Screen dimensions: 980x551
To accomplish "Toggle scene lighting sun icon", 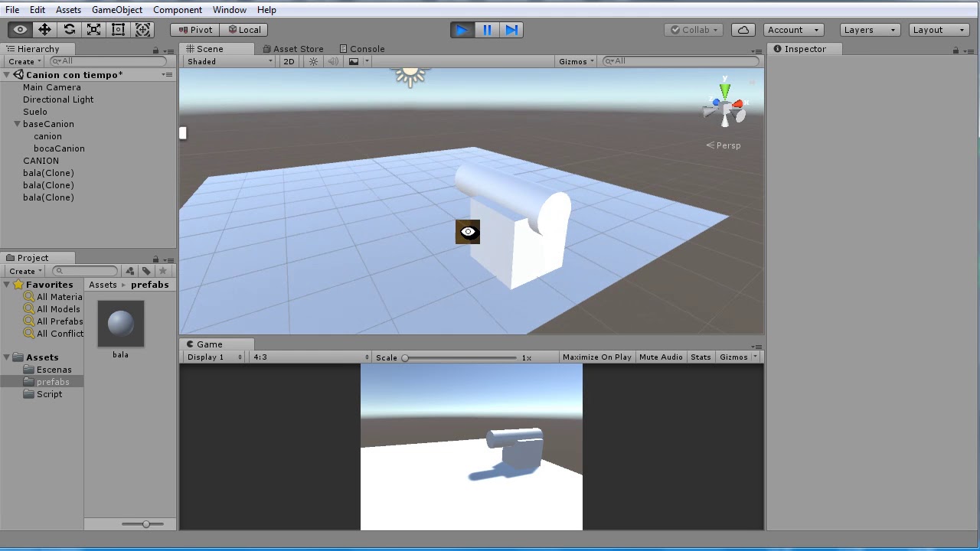I will [313, 61].
